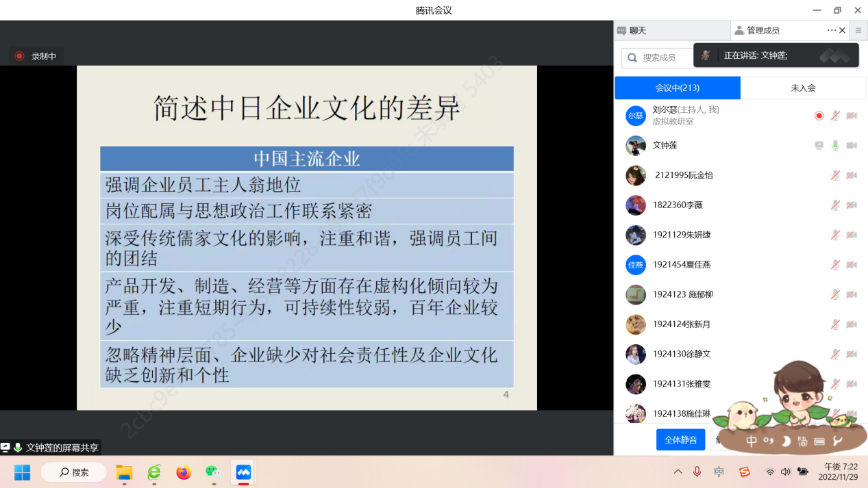This screenshot has height=488, width=868.
Task: Click recording icon beside 刘尔瑟
Action: [x=819, y=116]
